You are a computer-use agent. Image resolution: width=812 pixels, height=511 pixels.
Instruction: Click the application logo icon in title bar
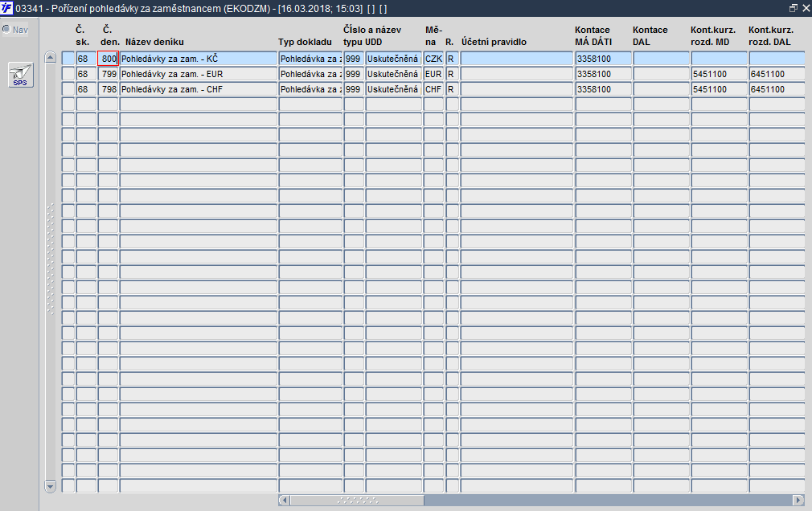(x=6, y=8)
